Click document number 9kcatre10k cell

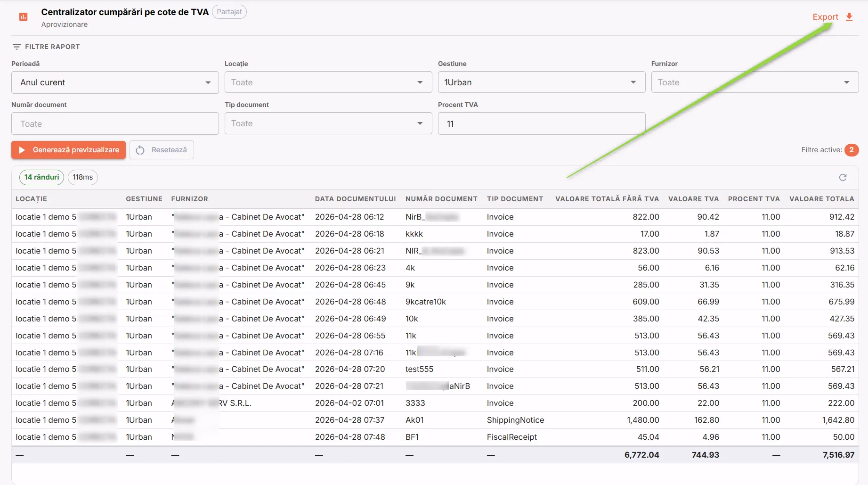[426, 302]
